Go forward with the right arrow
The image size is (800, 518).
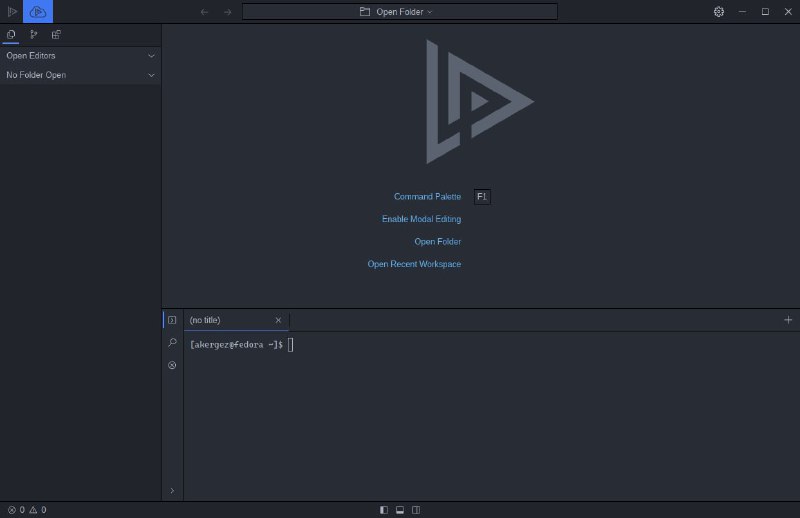[x=228, y=12]
